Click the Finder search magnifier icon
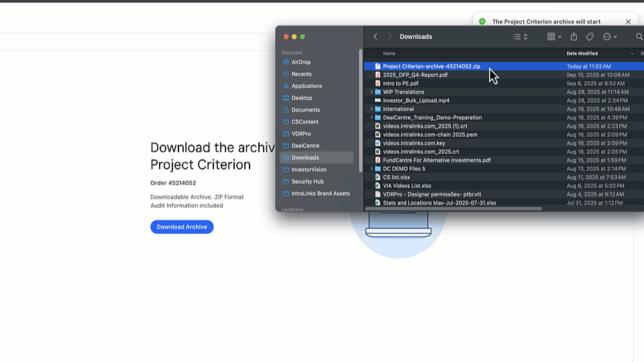The height and width of the screenshot is (362, 644). coord(639,36)
